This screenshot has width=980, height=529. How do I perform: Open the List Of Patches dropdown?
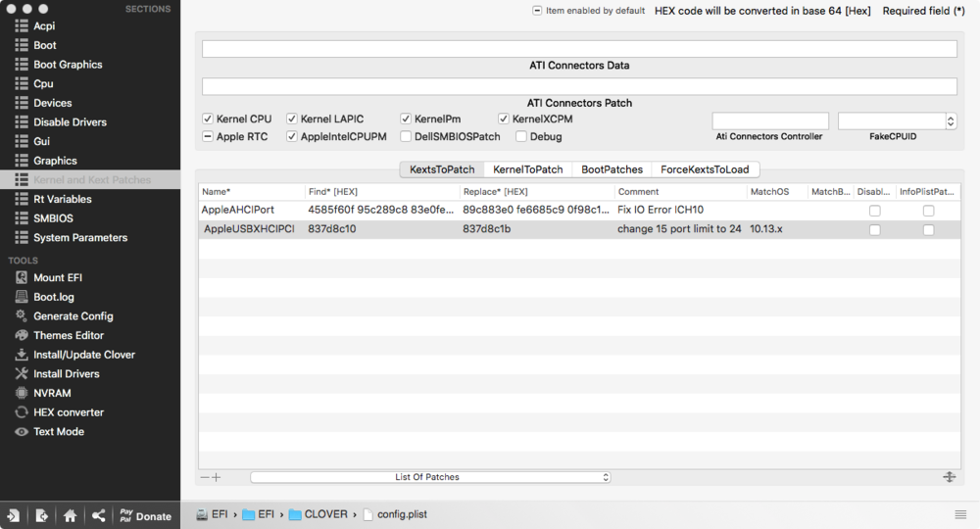[430, 477]
